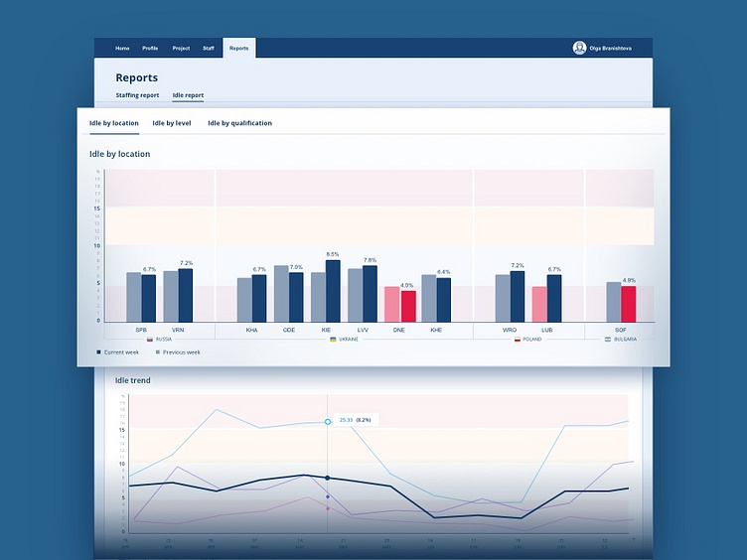Switch to the Staffing report tab
Image resolution: width=747 pixels, height=560 pixels.
coord(137,95)
